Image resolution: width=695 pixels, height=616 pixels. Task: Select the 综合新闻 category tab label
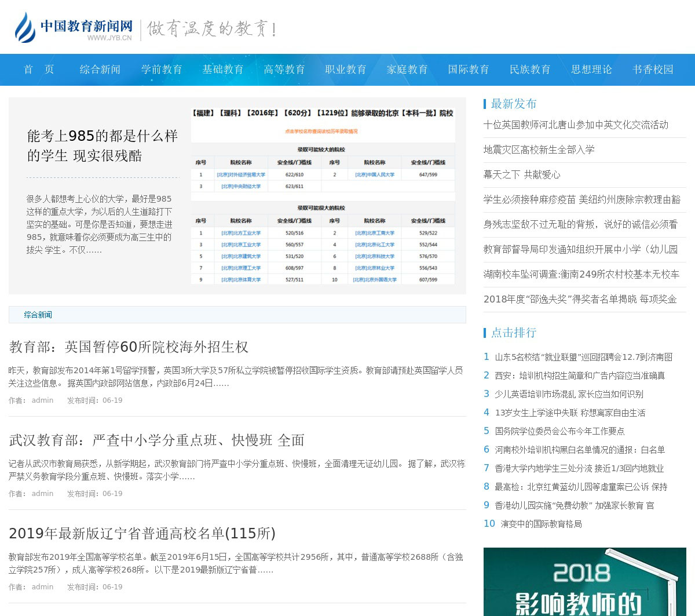point(38,315)
